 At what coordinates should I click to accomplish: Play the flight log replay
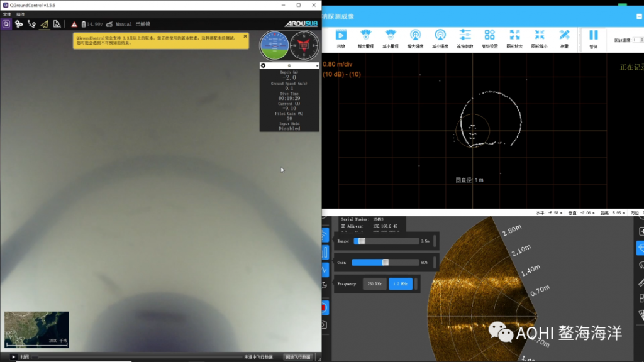[x=13, y=357]
